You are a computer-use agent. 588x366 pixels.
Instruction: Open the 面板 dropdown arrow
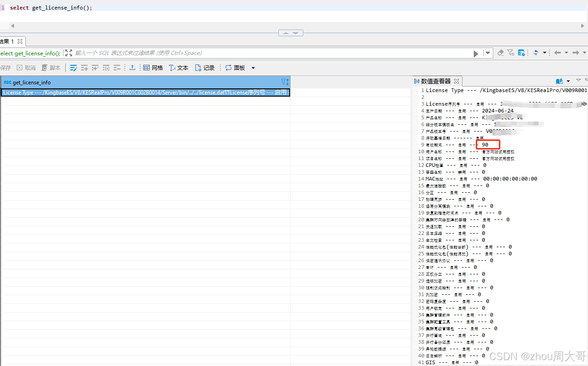253,68
